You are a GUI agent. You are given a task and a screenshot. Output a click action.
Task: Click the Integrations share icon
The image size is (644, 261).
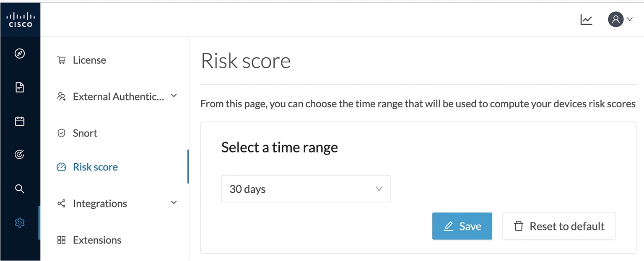tap(62, 203)
